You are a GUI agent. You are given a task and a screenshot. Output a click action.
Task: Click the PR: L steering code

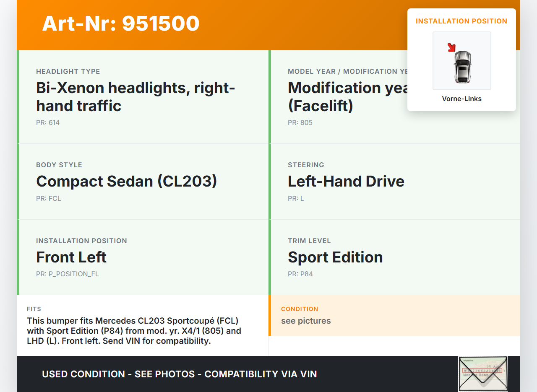[x=296, y=199]
